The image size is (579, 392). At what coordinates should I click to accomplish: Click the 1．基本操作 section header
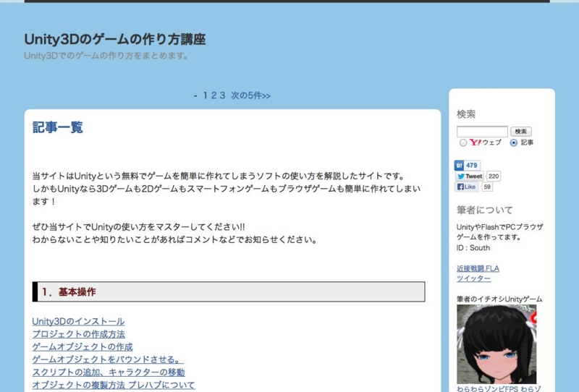pyautogui.click(x=229, y=291)
